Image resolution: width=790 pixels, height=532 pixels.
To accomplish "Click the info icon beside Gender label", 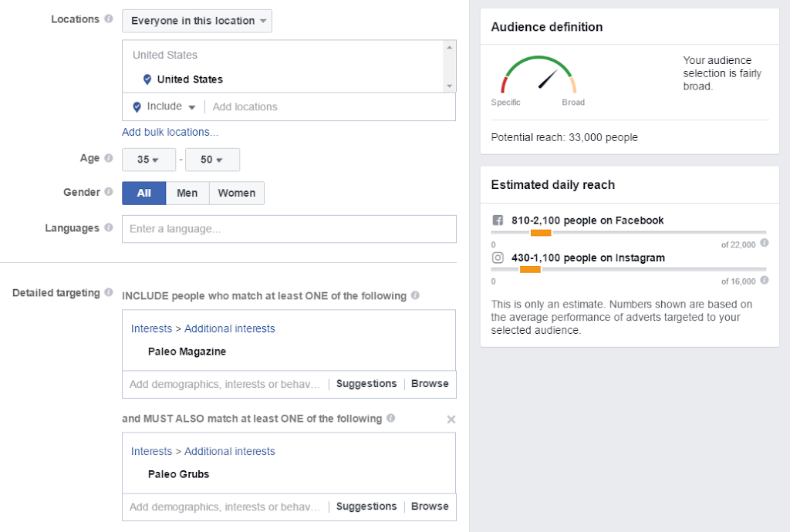I will [x=108, y=192].
